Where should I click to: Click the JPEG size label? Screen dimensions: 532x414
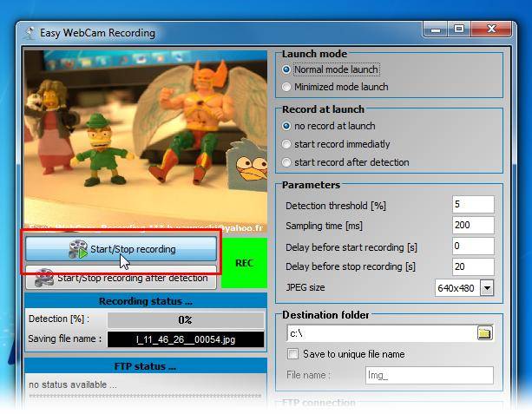coord(305,287)
